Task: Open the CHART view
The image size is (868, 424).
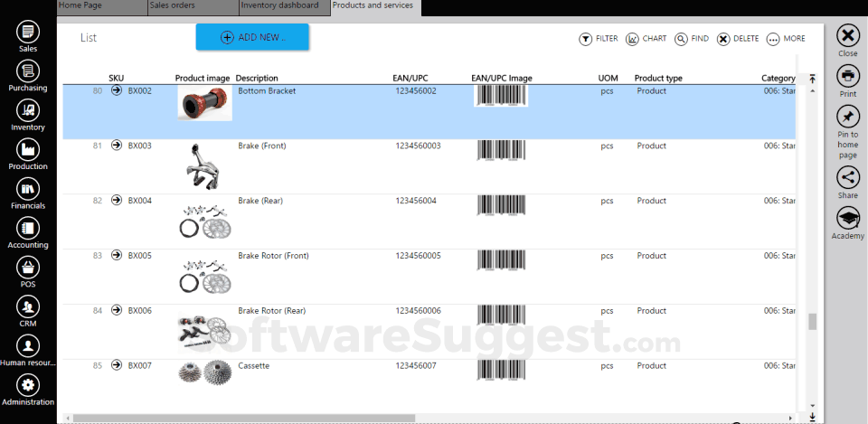Action: click(646, 39)
